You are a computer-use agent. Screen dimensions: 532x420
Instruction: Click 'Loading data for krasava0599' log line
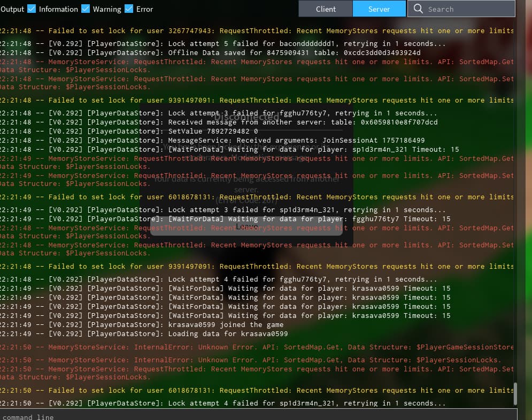pyautogui.click(x=144, y=335)
